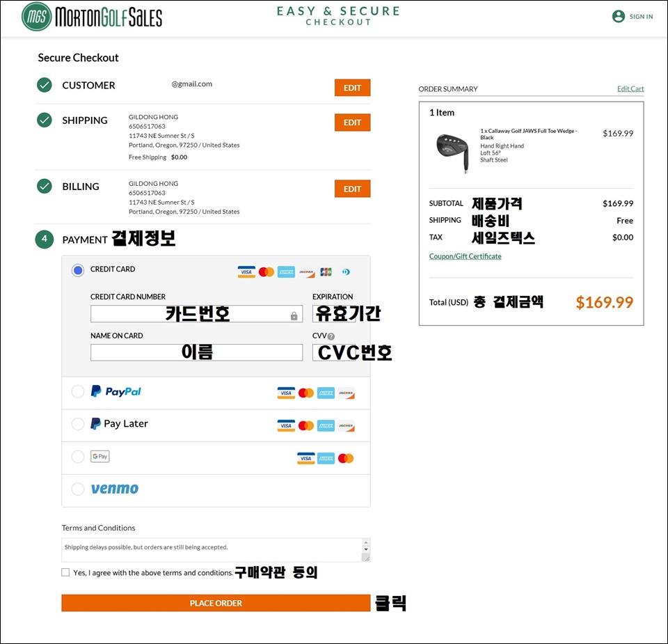Screen dimensions: 668x644
Task: Click the G Pay logo
Action: coord(100,457)
